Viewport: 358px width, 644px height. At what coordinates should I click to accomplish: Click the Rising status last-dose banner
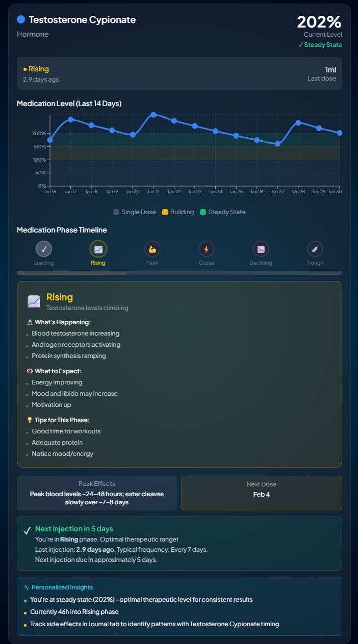(x=180, y=73)
